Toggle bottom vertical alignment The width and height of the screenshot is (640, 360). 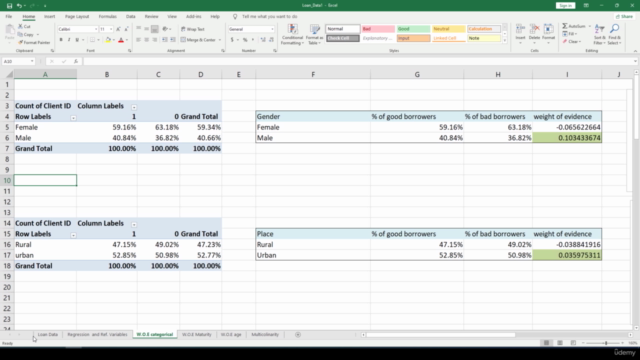155,29
